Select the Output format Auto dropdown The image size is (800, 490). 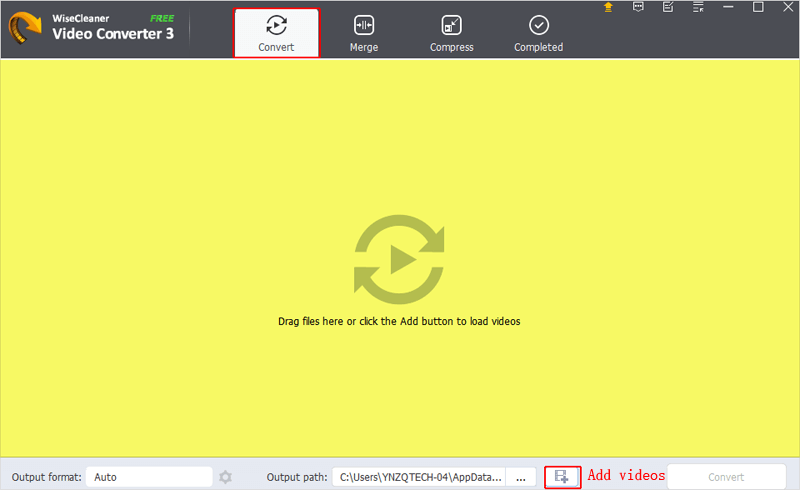149,477
